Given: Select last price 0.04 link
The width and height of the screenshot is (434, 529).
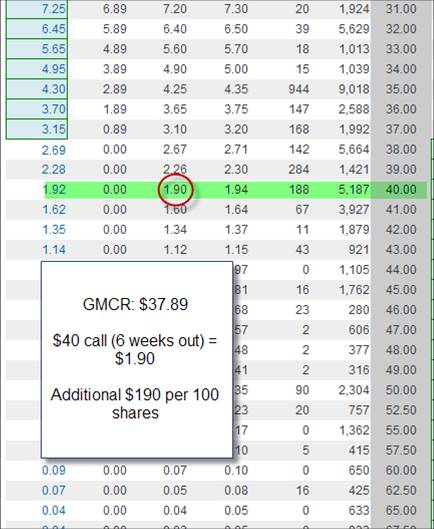Looking at the screenshot, I should click(x=53, y=510).
